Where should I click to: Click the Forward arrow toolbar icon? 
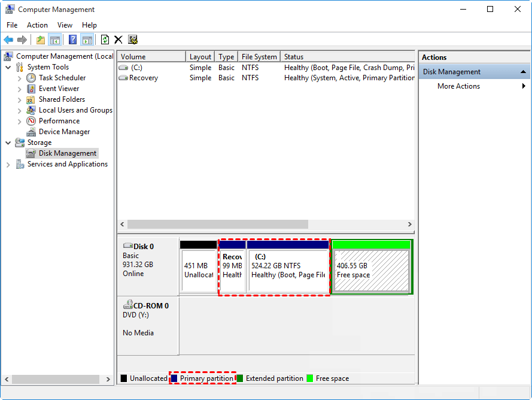point(22,40)
